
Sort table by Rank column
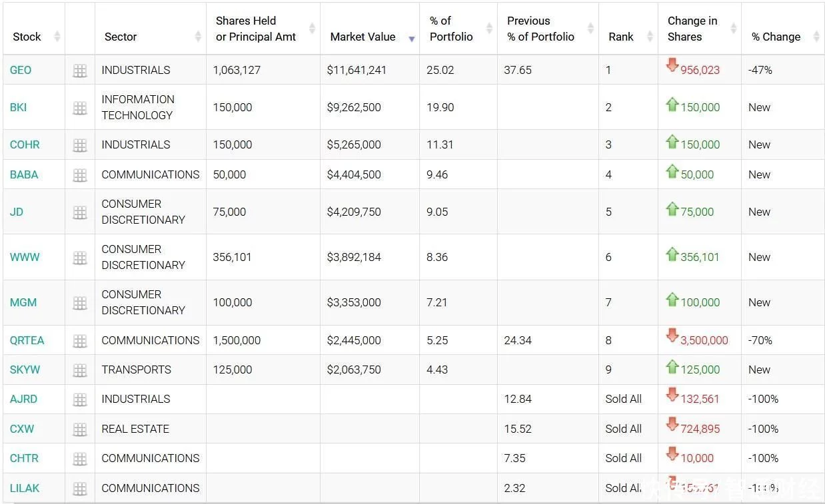click(x=628, y=29)
